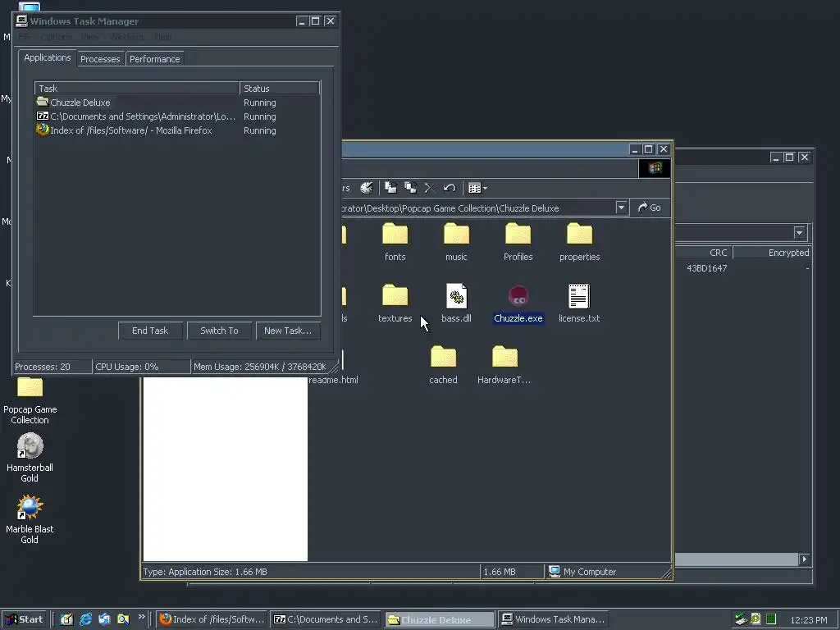The height and width of the screenshot is (630, 840).
Task: Click the first quick launch icon beside Start
Action: (66, 619)
